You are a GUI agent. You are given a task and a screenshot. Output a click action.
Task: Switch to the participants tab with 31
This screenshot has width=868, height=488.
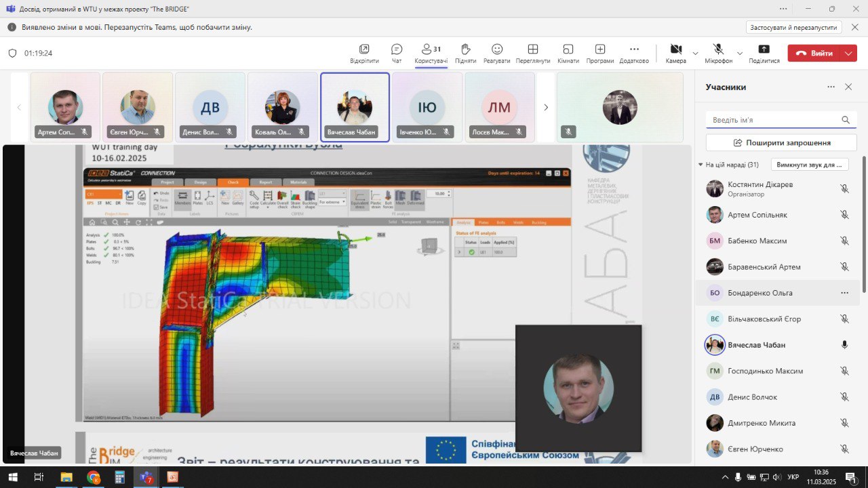click(431, 54)
